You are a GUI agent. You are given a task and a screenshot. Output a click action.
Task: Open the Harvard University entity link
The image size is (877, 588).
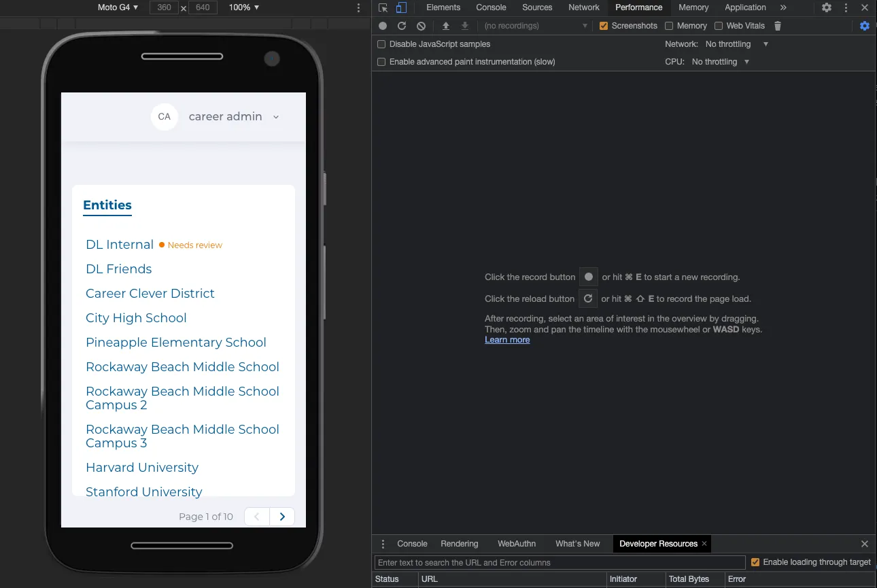tap(142, 468)
